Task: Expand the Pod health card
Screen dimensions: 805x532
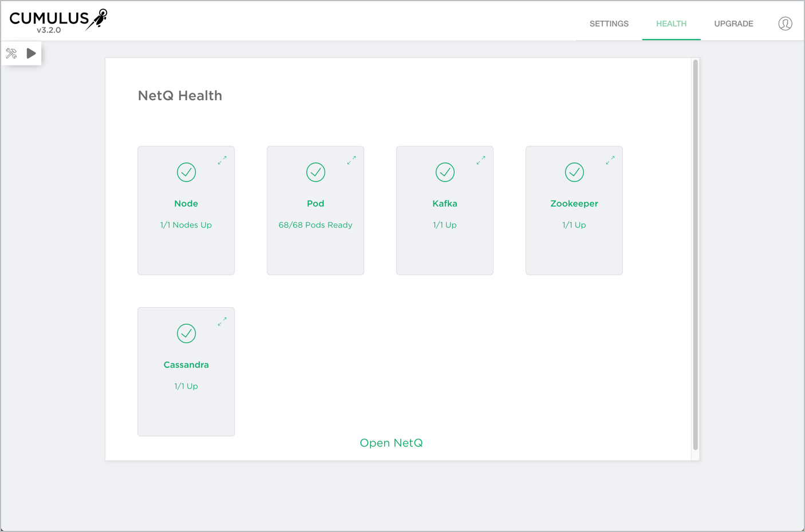Action: [x=352, y=161]
